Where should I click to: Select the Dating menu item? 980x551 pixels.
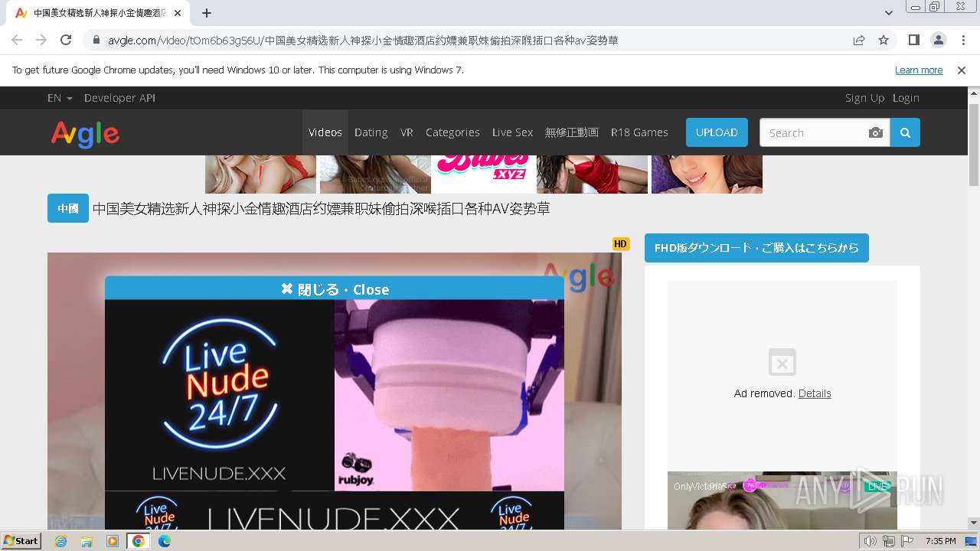tap(371, 132)
